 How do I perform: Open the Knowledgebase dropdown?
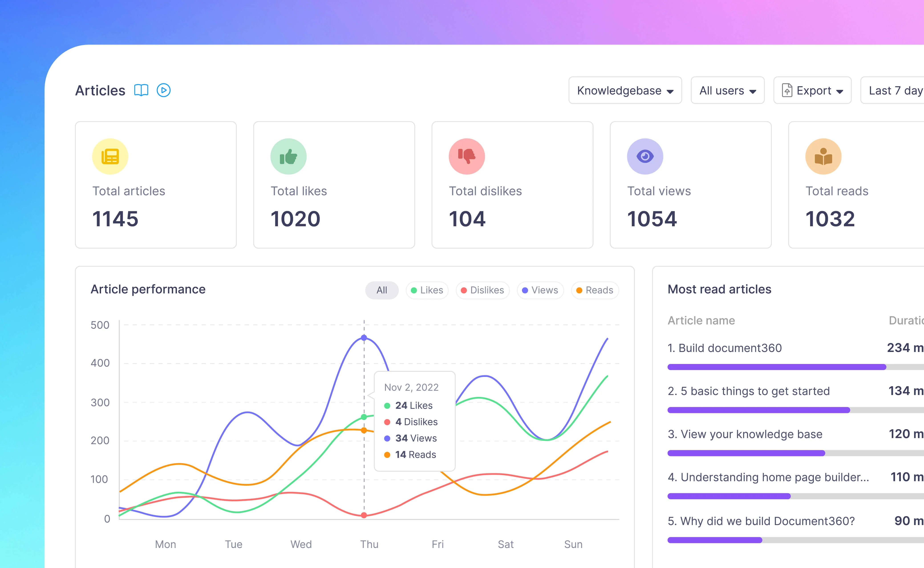point(625,90)
